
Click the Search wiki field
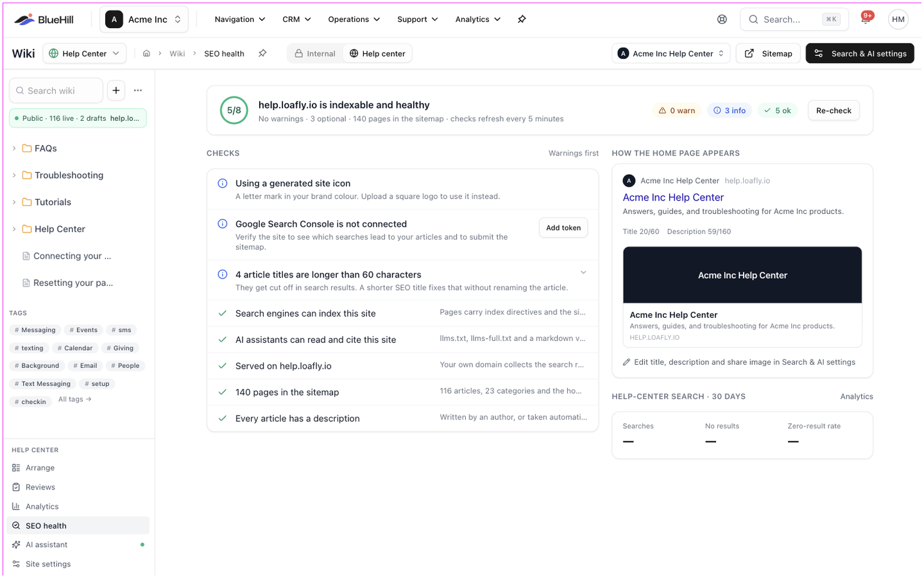(x=56, y=91)
